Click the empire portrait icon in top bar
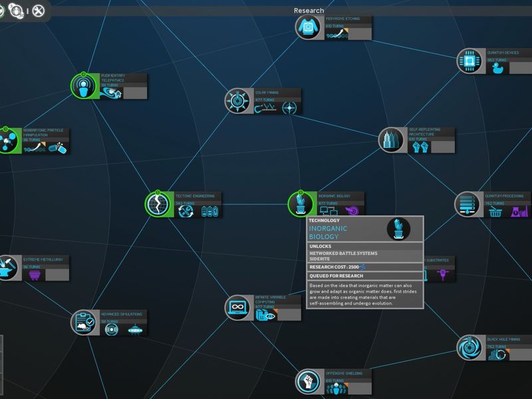This screenshot has height=399, width=532. coord(15,11)
